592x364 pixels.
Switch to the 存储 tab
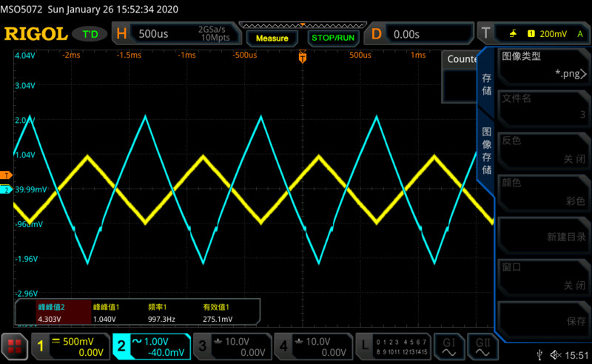click(x=486, y=84)
